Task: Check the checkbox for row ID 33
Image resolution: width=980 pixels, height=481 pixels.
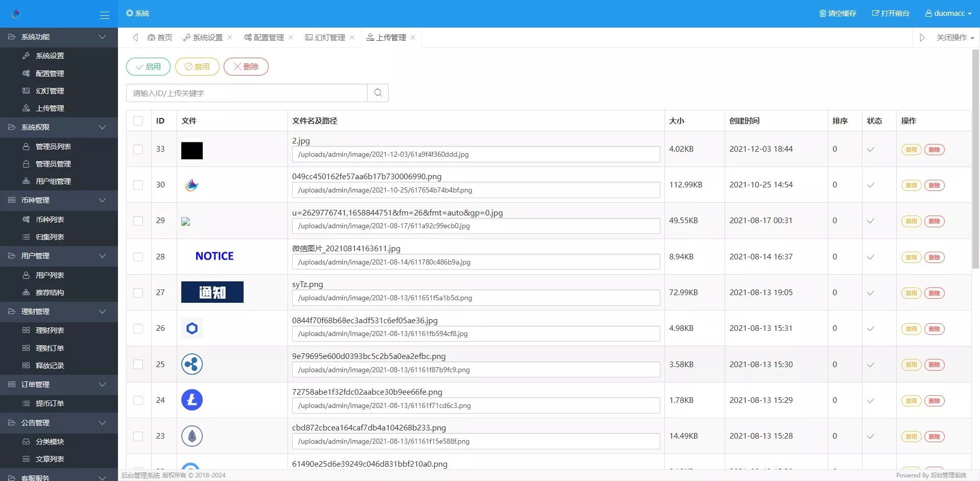Action: click(x=138, y=149)
